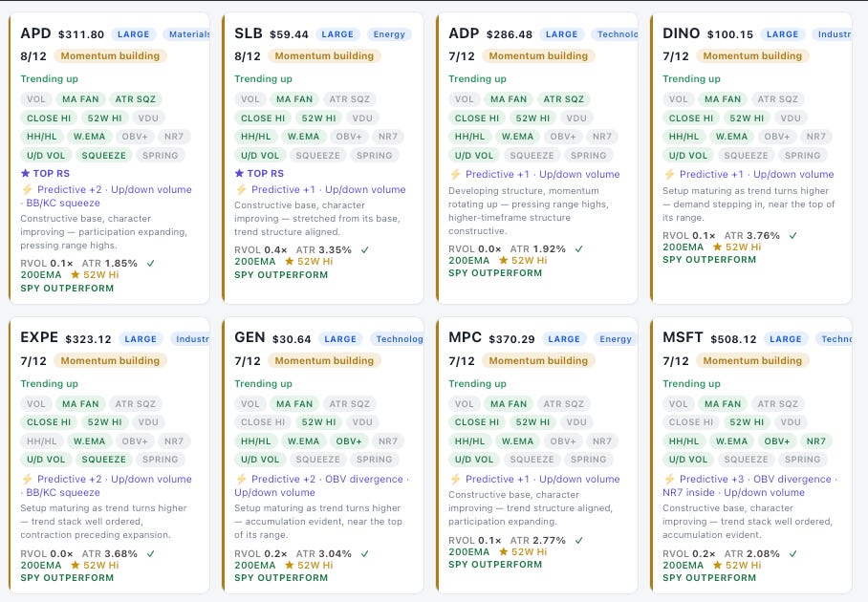The image size is (868, 602).
Task: Open the GEN ticker symbol
Action: click(250, 337)
